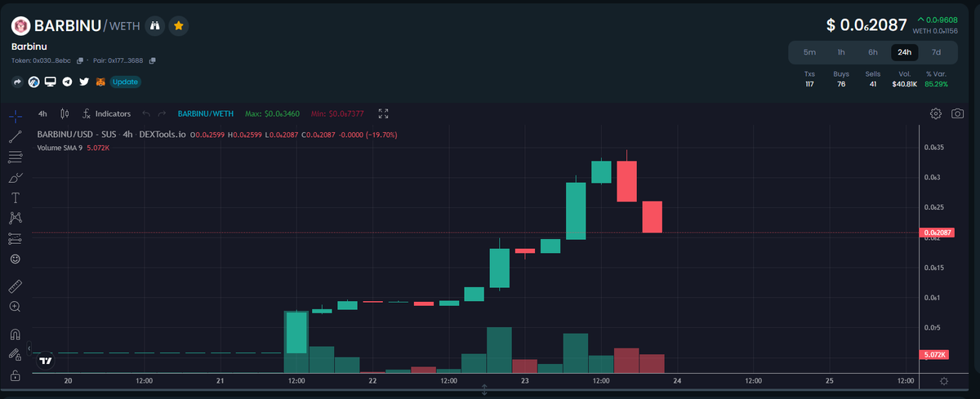Select the Fibonacci retracement tool
This screenshot has height=399, width=980.
tap(15, 157)
